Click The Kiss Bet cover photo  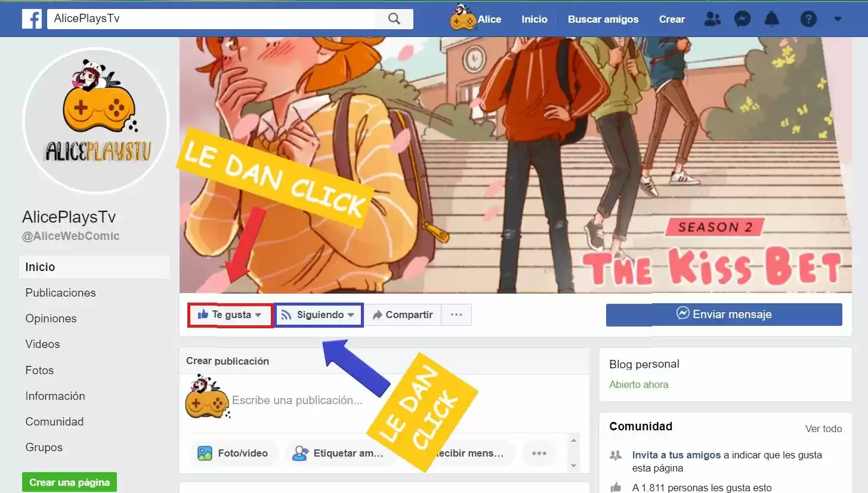tap(515, 165)
